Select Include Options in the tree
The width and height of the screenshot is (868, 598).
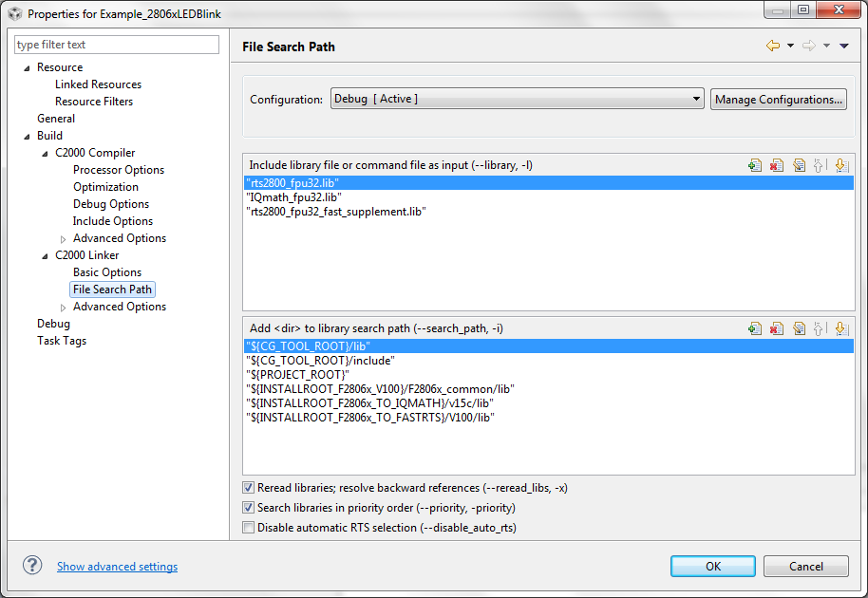point(113,221)
